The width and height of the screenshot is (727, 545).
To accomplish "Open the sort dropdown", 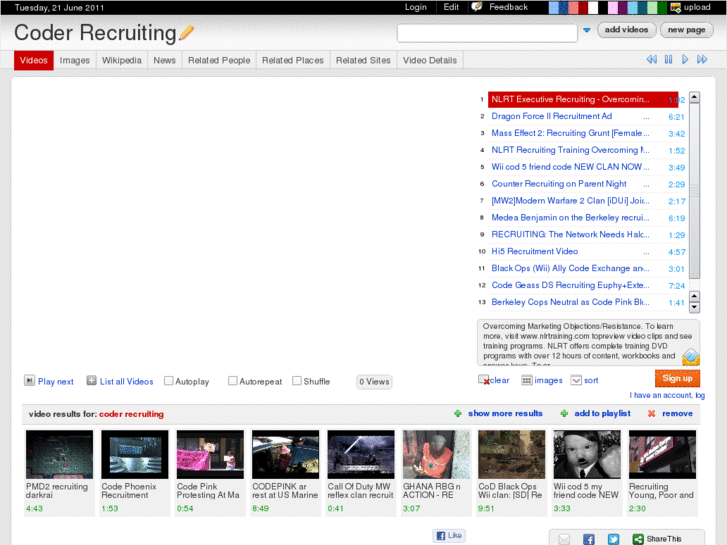I will pyautogui.click(x=576, y=380).
